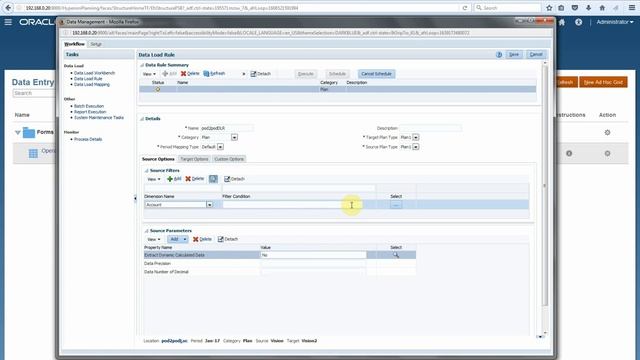Image resolution: width=640 pixels, height=360 pixels.
Task: Open View menu in Data Rule Summary
Action: [149, 74]
